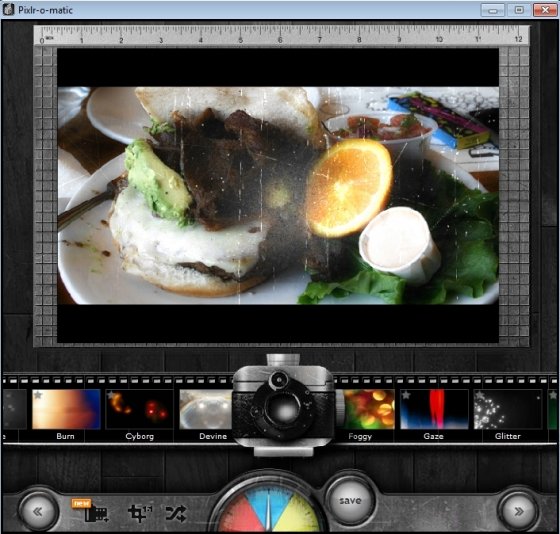Screen dimensions: 560x534
Task: Go forward with the double right arrow button
Action: pyautogui.click(x=519, y=511)
